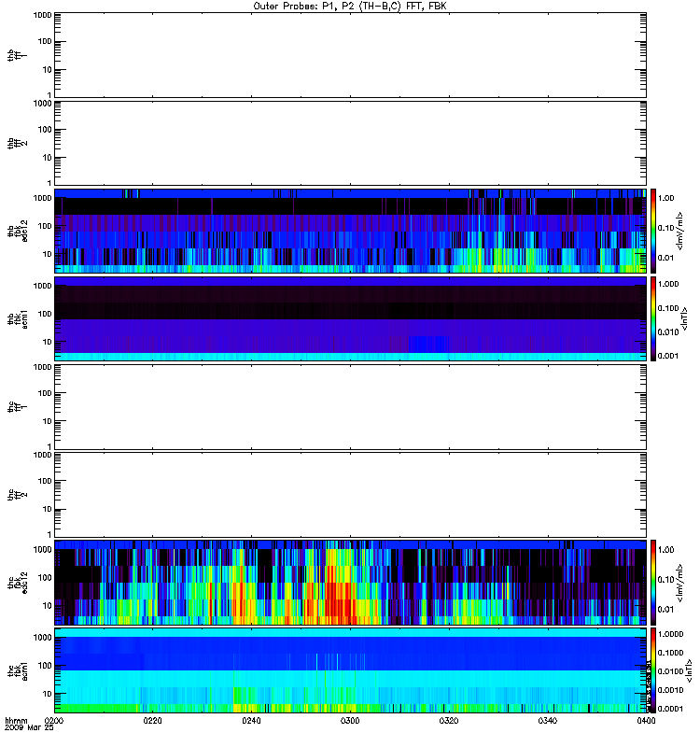Click the '0.010' value on thb scm1 color bar

tap(668, 332)
